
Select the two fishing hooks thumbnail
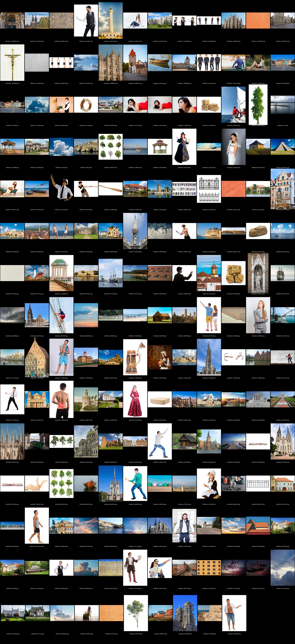pos(233,357)
